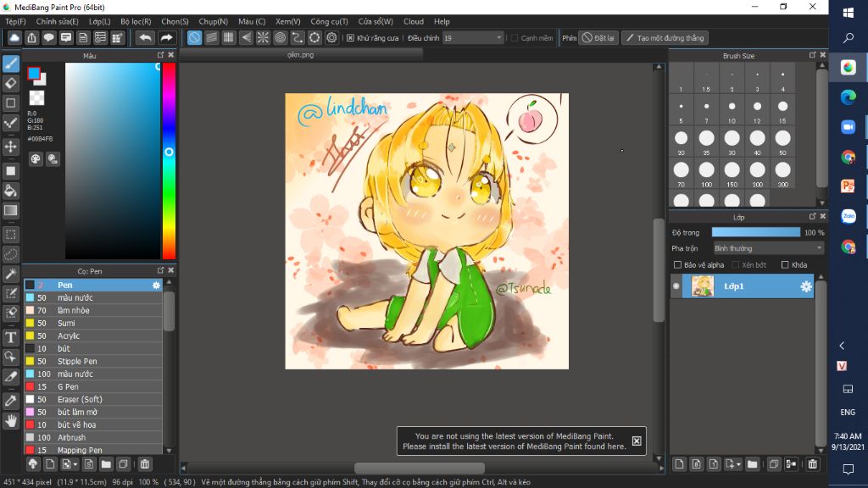
Task: Enable parallel lines snap
Action: coord(211,37)
